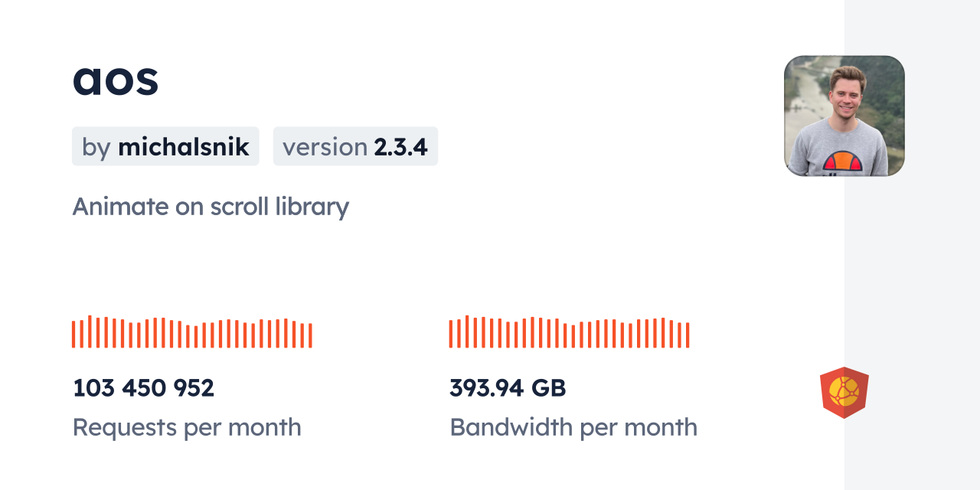Click the word "by" in the author badge
Image resolution: width=980 pixels, height=490 pixels.
pyautogui.click(x=96, y=147)
